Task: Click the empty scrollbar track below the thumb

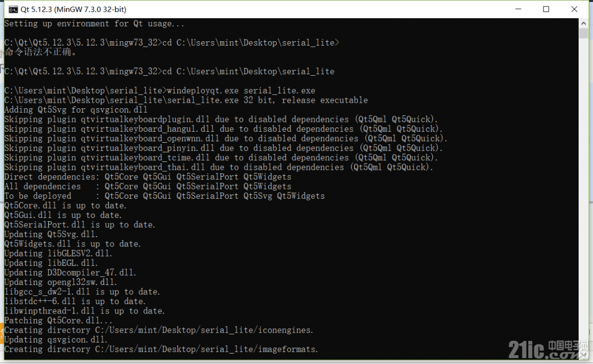Action: coord(584,189)
